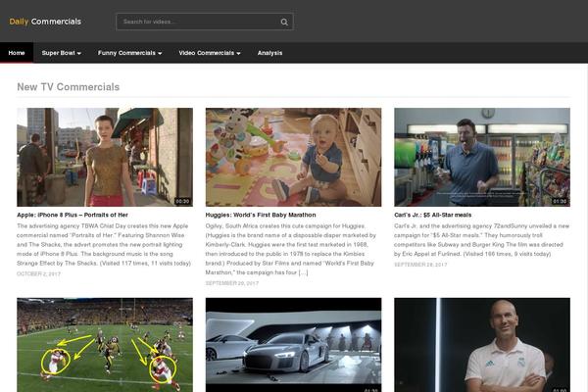Click the Carl's Jr. post's September date
Screen dimensions: 588x392
(420, 265)
